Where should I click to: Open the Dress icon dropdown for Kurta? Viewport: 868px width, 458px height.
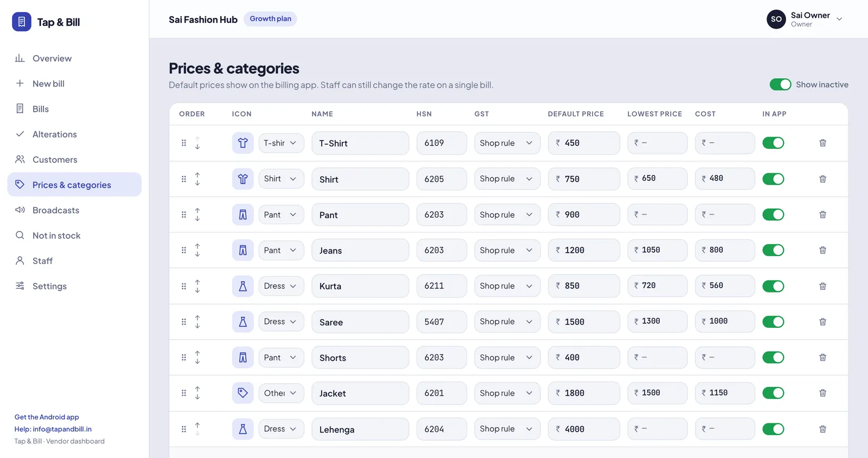(x=281, y=286)
